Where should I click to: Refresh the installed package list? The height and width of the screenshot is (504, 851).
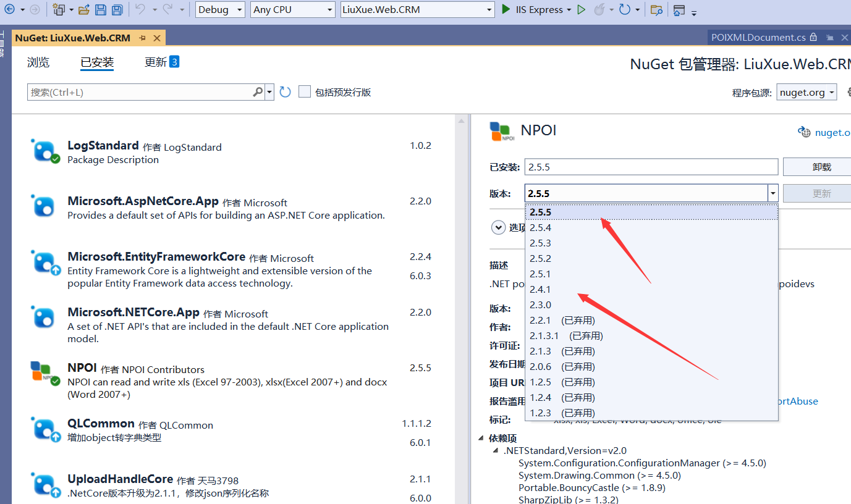(x=285, y=92)
